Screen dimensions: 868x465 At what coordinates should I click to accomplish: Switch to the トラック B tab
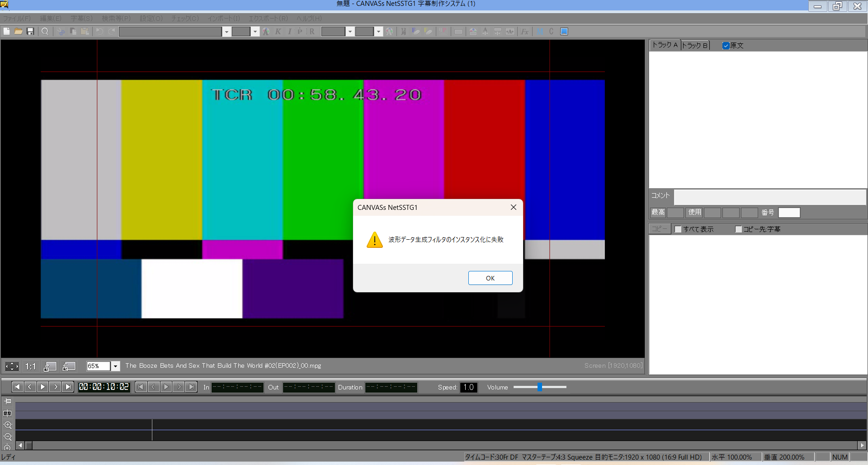tap(695, 45)
